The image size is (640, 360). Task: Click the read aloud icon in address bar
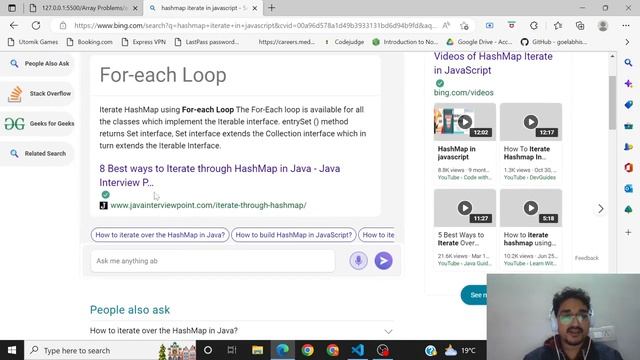(x=446, y=25)
